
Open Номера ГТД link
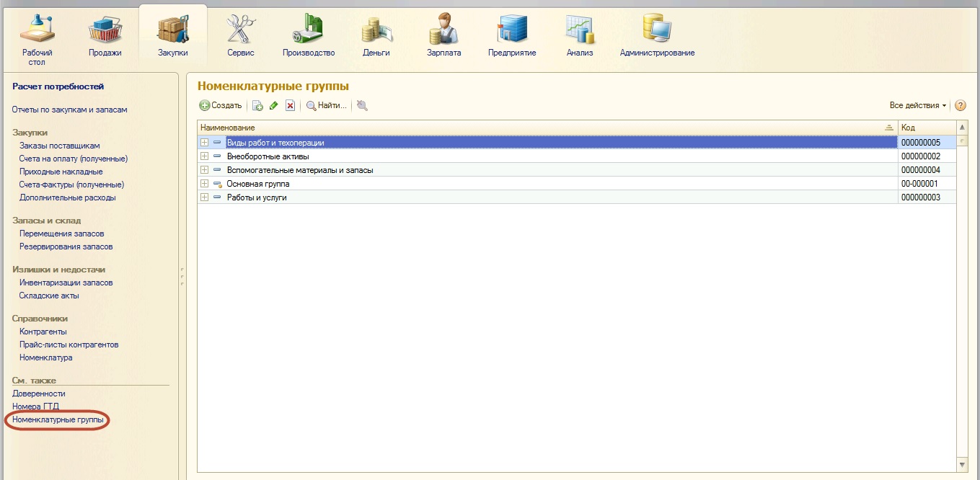click(x=36, y=406)
